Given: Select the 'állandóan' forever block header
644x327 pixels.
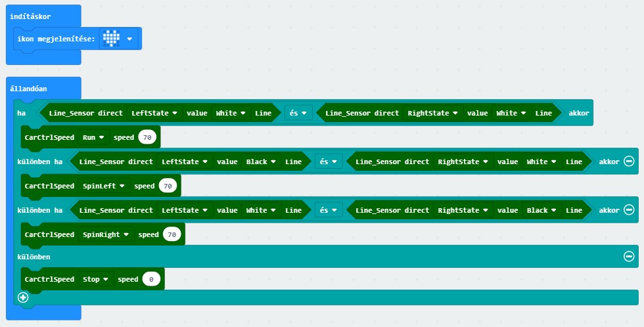Looking at the screenshot, I should click(28, 88).
